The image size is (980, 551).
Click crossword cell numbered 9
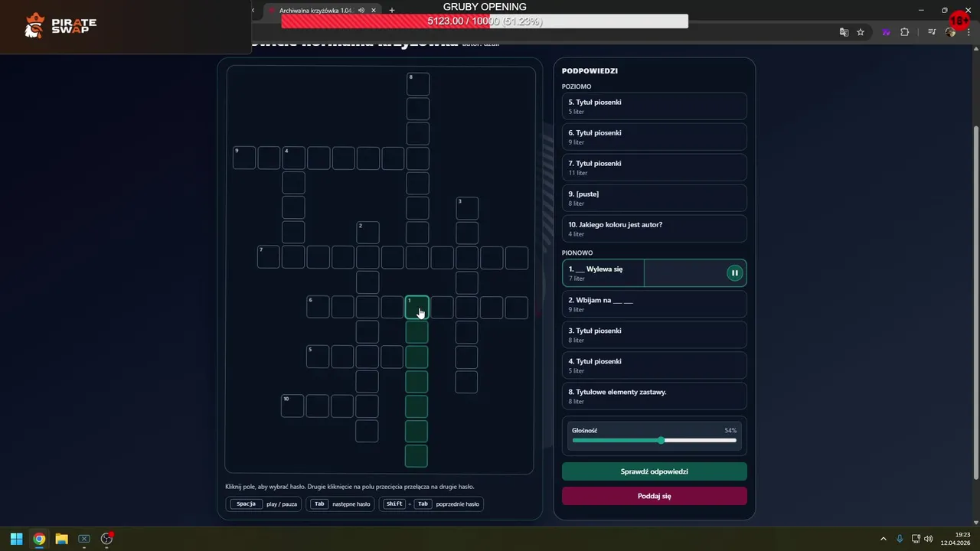pyautogui.click(x=244, y=158)
